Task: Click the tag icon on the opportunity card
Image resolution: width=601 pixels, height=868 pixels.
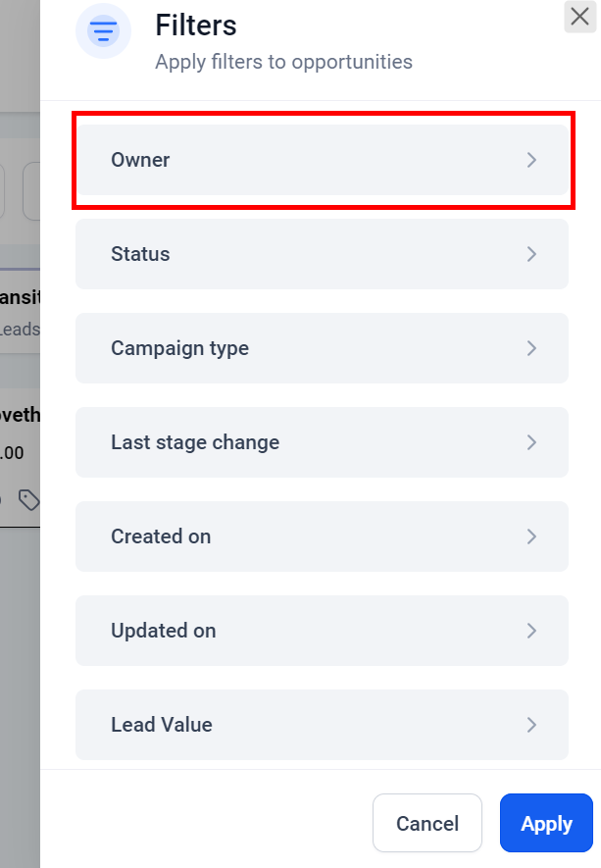Action: pos(29,501)
